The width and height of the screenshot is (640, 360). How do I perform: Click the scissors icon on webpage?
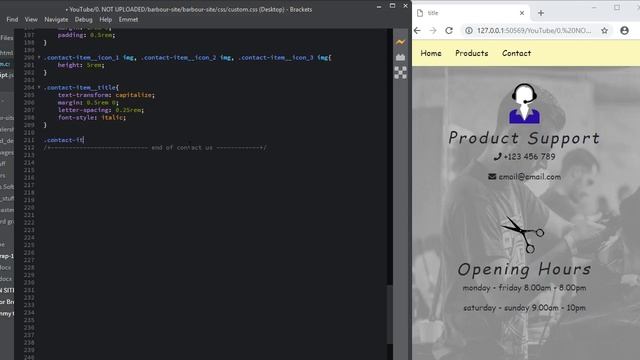[523, 234]
